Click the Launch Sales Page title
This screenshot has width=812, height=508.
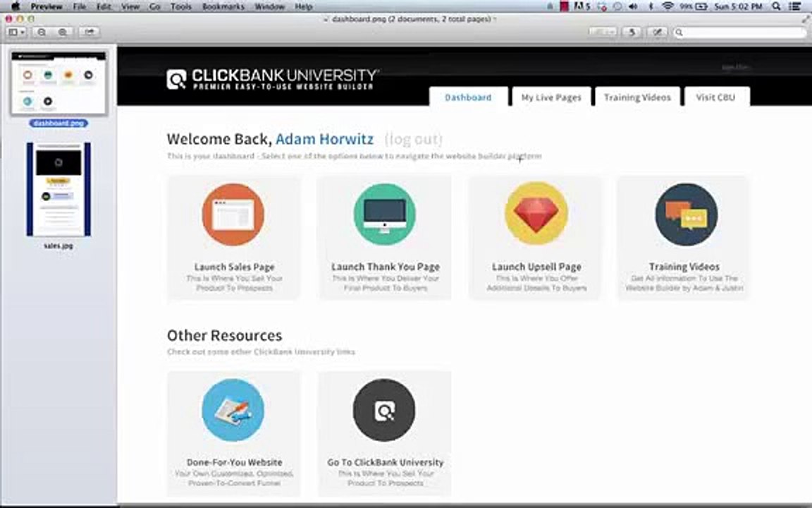(234, 267)
